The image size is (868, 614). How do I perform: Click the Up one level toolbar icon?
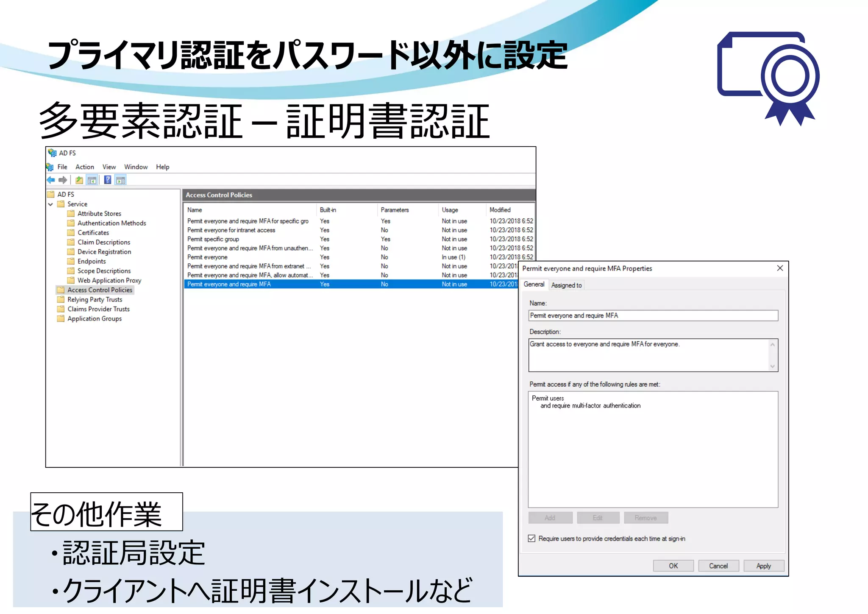(79, 180)
